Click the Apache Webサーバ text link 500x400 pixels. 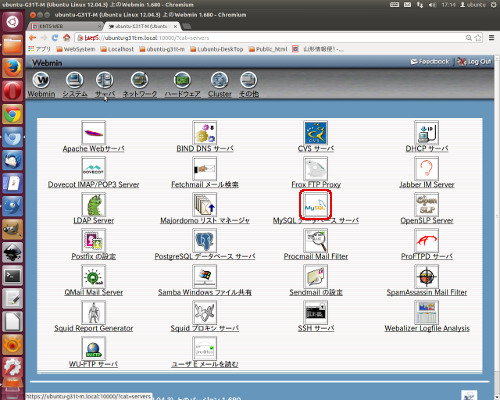point(93,149)
